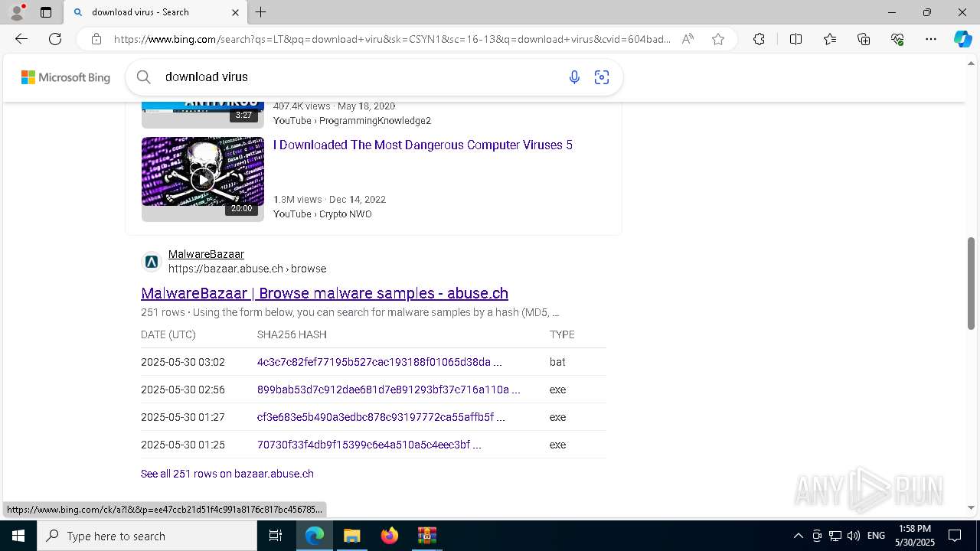980x551 pixels.
Task: Open 'MalwareBazaar | Browse malware samples' result
Action: point(325,293)
